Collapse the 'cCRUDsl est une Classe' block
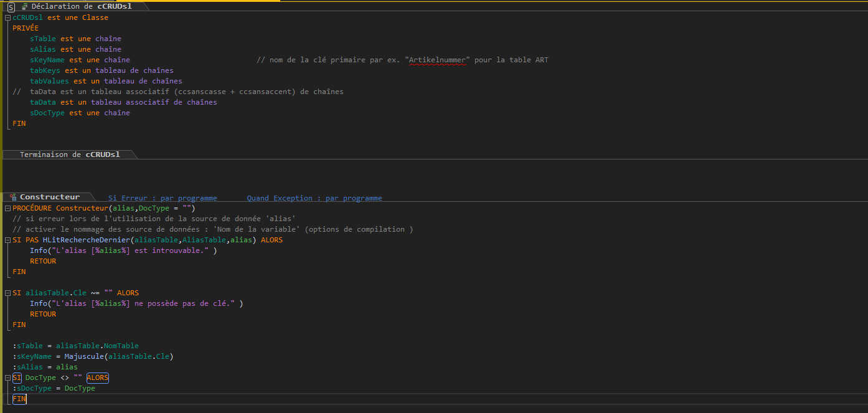Image resolution: width=868 pixels, height=413 pixels. [7, 17]
